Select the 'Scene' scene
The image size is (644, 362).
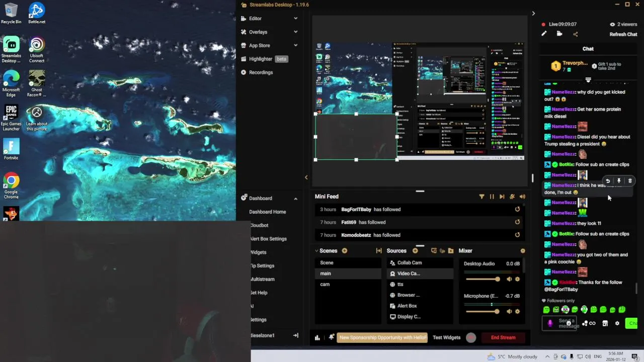pos(348,262)
